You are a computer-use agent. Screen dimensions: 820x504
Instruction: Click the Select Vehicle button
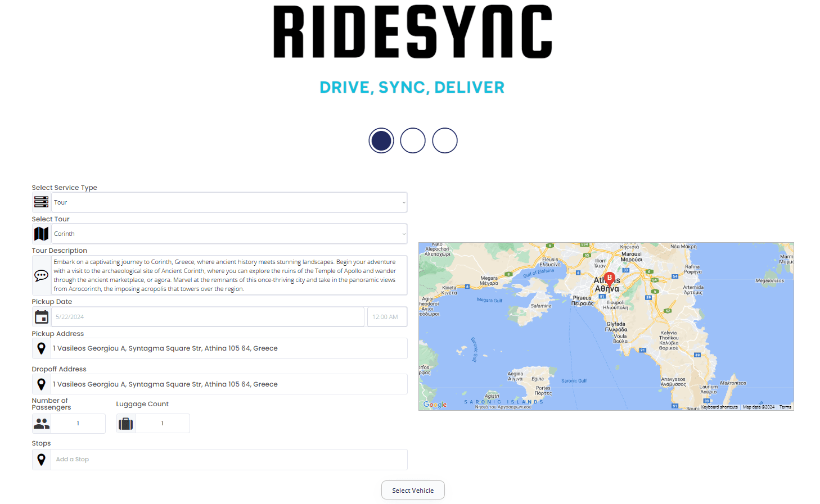tap(413, 489)
